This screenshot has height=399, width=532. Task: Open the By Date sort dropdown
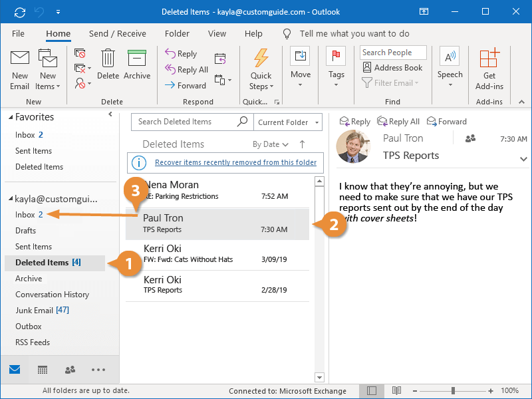[x=271, y=144]
